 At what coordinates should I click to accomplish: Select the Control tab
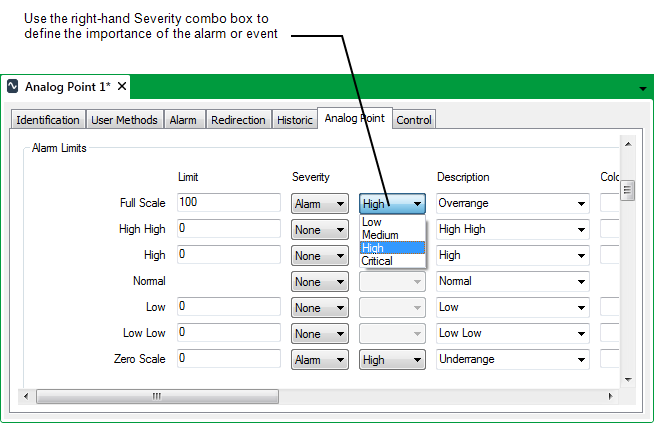(414, 120)
